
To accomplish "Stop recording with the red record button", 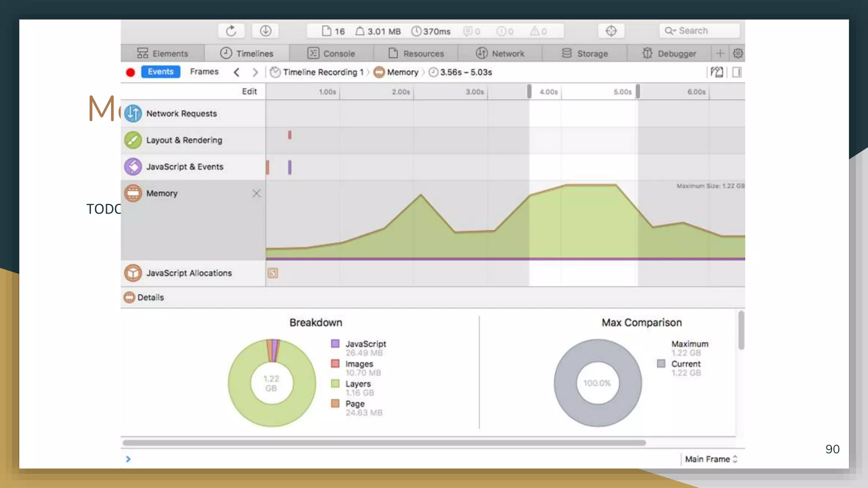I will click(x=130, y=72).
